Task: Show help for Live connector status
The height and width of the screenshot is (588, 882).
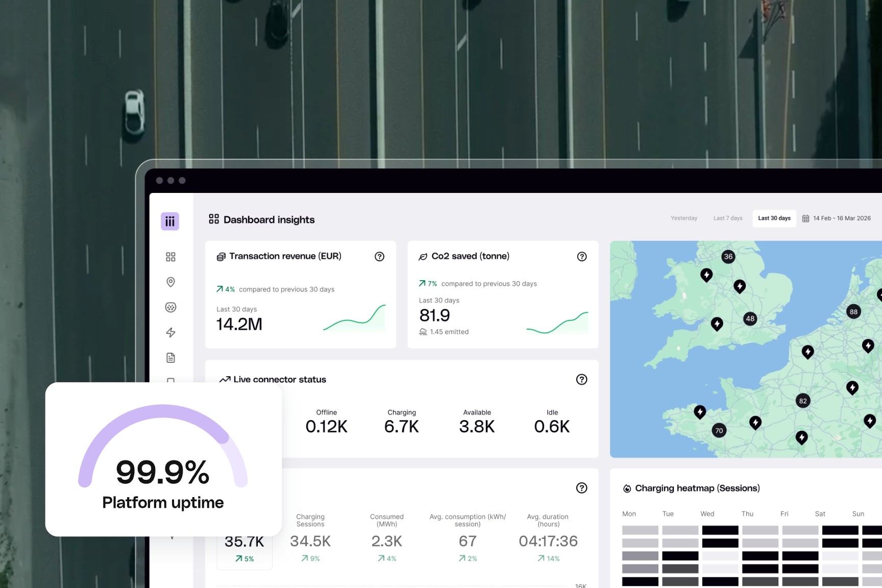Action: [x=581, y=379]
